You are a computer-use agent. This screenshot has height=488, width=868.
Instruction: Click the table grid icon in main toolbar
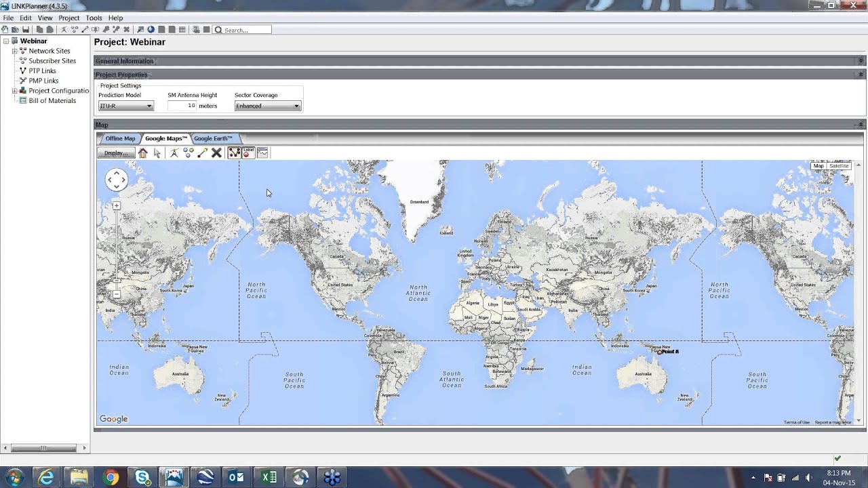182,30
